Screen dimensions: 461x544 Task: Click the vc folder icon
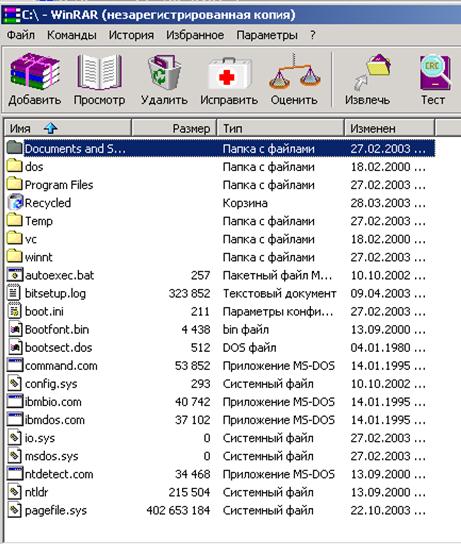(15, 238)
